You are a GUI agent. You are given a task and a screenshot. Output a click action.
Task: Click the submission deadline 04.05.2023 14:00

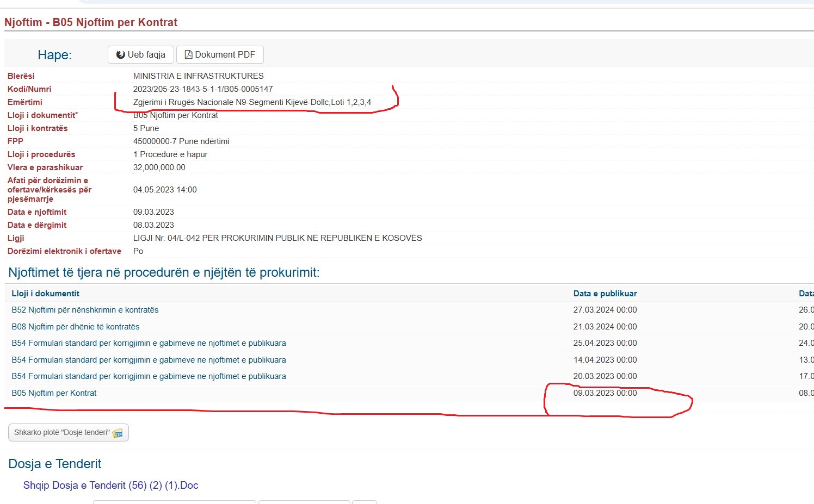(165, 190)
